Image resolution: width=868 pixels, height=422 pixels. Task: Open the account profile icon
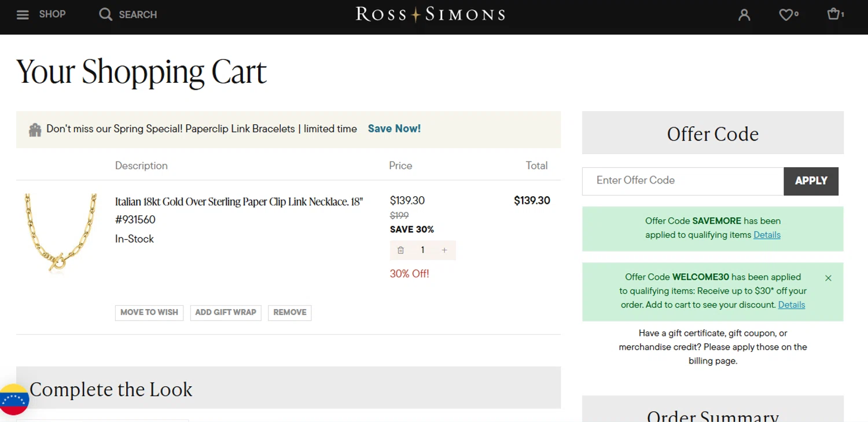(744, 15)
